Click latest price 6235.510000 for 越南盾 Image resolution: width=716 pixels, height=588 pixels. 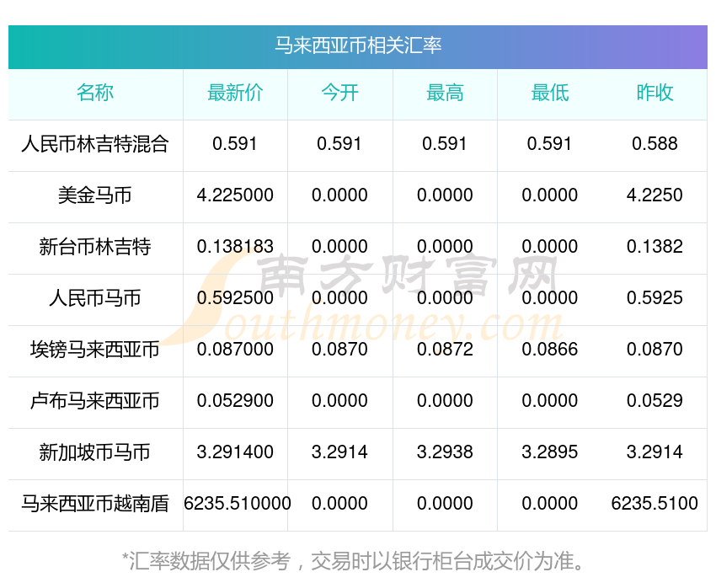click(238, 504)
